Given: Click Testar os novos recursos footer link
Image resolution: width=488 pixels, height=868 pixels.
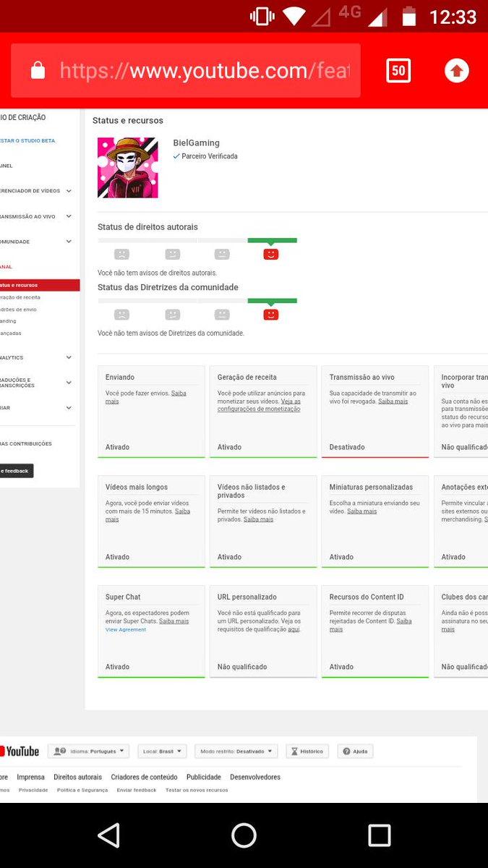Looking at the screenshot, I should tap(197, 790).
